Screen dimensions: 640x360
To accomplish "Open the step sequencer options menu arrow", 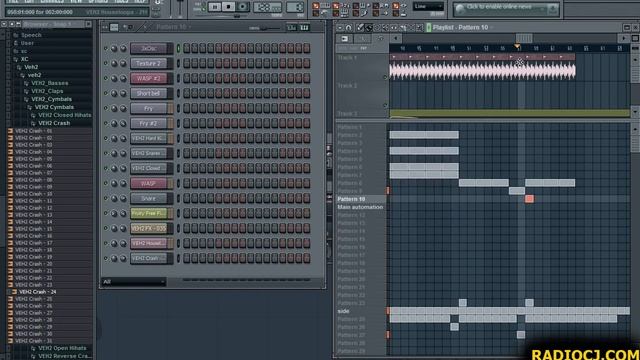I will point(105,27).
